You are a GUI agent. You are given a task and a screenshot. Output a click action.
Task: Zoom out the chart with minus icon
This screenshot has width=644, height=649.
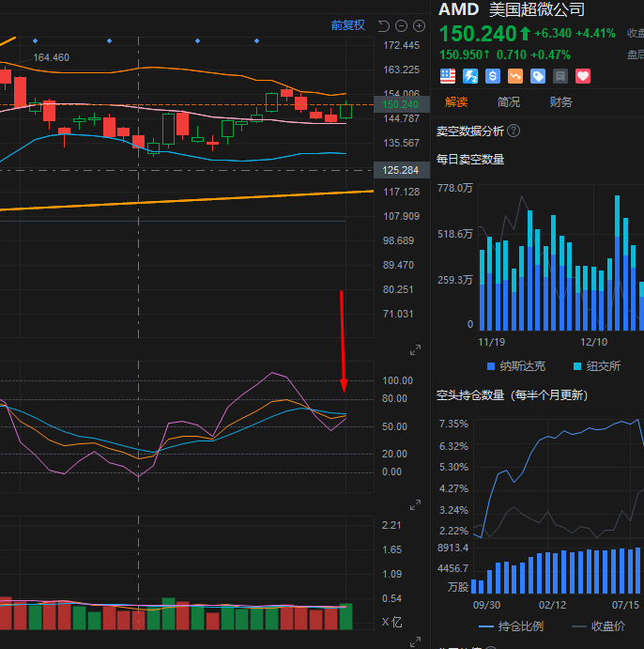tap(401, 26)
